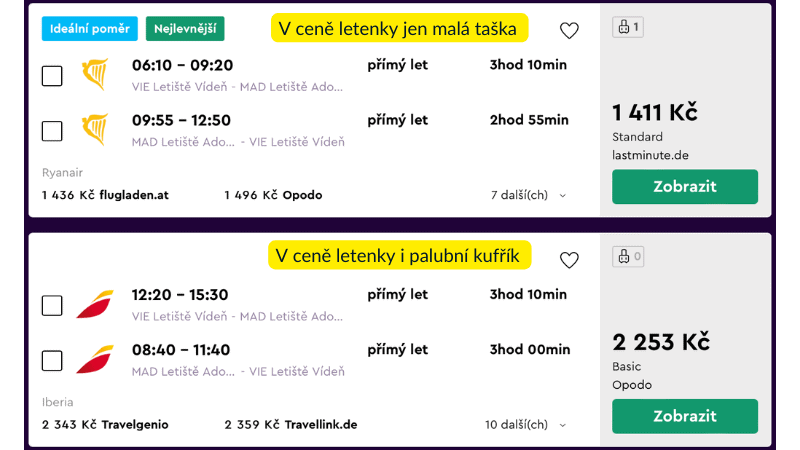Image resolution: width=800 pixels, height=450 pixels.
Task: Favorite the Ryanair flight with heart icon
Action: [x=569, y=31]
